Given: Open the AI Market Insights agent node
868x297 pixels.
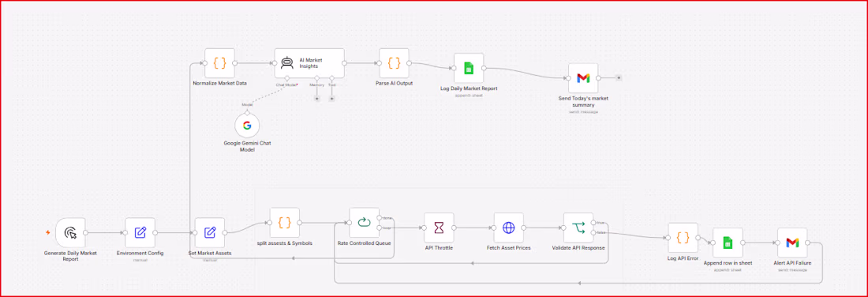Looking at the screenshot, I should 309,63.
